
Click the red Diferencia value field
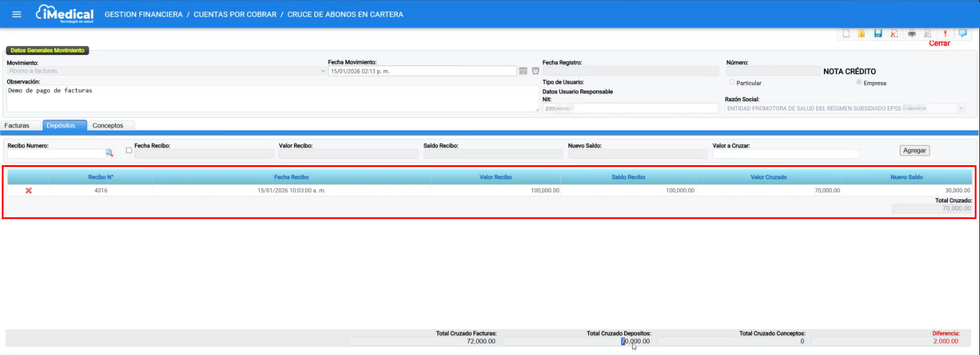click(885, 341)
